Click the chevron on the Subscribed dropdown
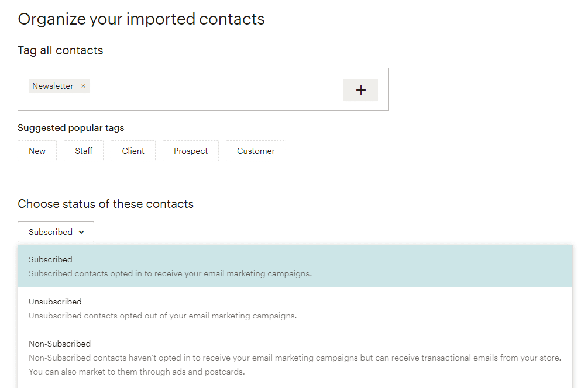 82,231
